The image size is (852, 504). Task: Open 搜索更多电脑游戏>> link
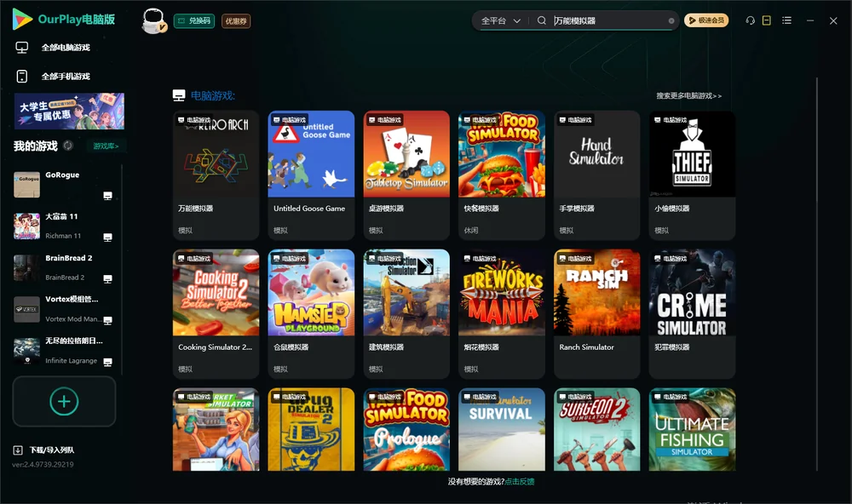coord(688,96)
